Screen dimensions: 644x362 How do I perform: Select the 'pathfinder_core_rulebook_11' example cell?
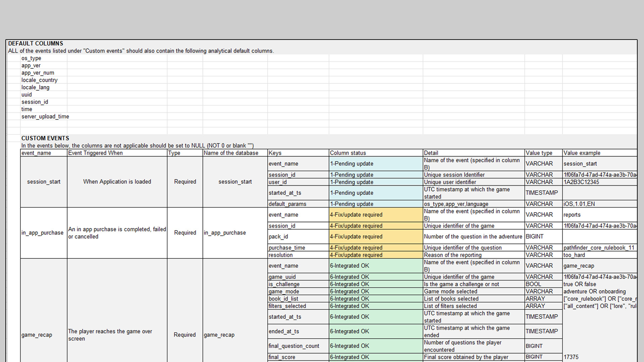pyautogui.click(x=600, y=248)
